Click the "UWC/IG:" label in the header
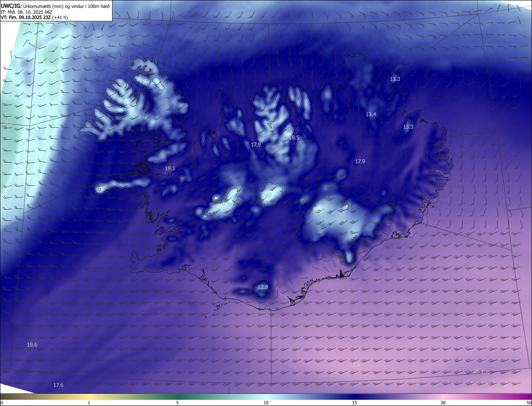This screenshot has width=532, height=406. [11, 6]
